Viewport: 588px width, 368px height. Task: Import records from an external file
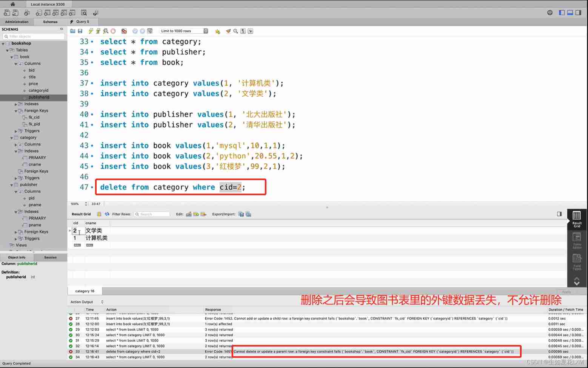[248, 214]
